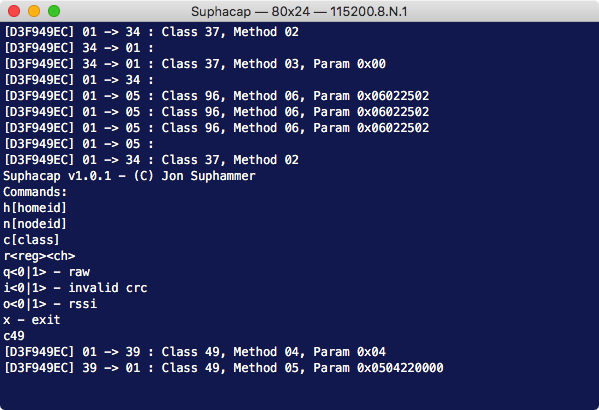Screen dimensions: 599x410
Task: Click the Suphacap window title text
Action: coord(299,11)
